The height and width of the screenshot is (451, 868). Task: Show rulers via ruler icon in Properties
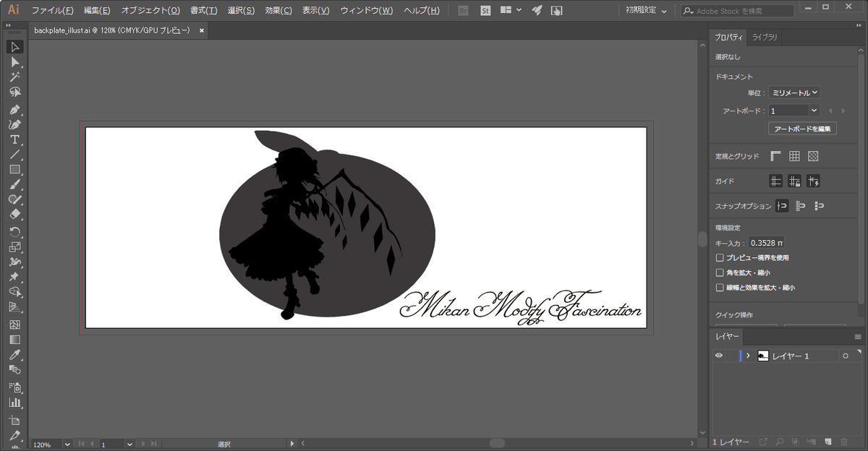click(775, 156)
